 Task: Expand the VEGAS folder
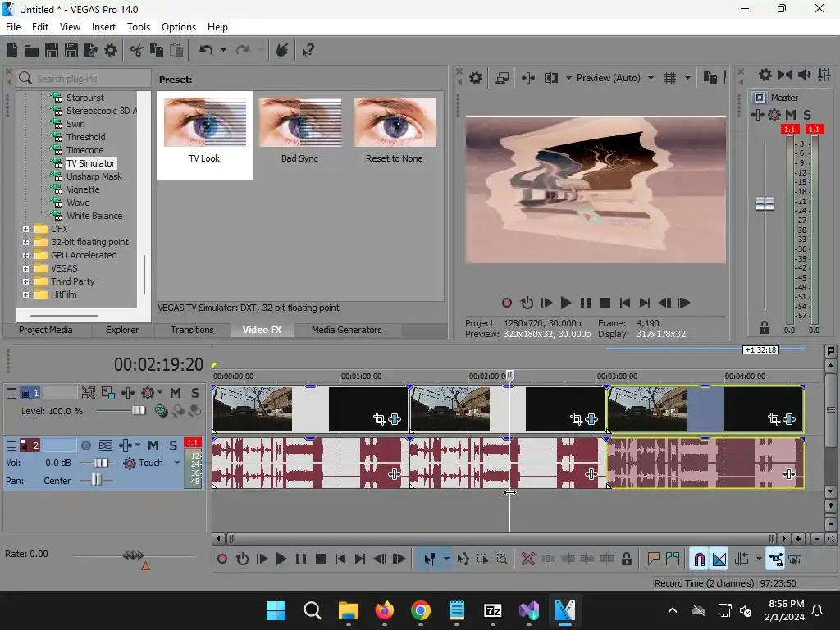(25, 268)
